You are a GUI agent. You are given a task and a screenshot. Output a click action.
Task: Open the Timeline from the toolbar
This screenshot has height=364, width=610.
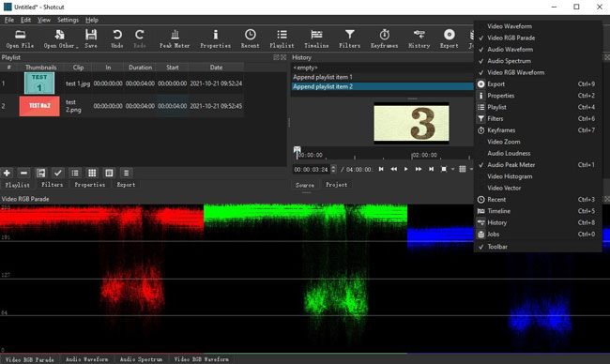tap(316, 38)
